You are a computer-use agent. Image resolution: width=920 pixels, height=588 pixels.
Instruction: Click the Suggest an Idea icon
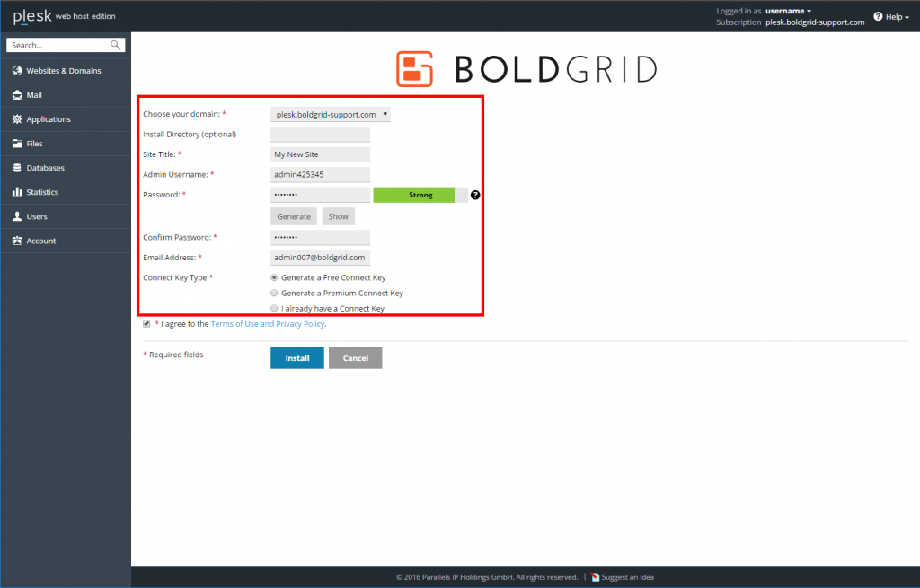click(x=595, y=577)
